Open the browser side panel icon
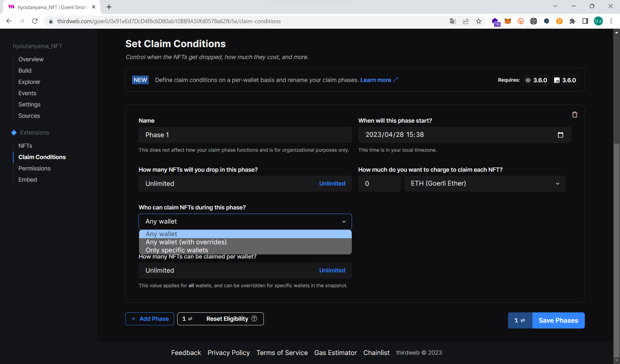This screenshot has width=620, height=364. click(x=585, y=21)
